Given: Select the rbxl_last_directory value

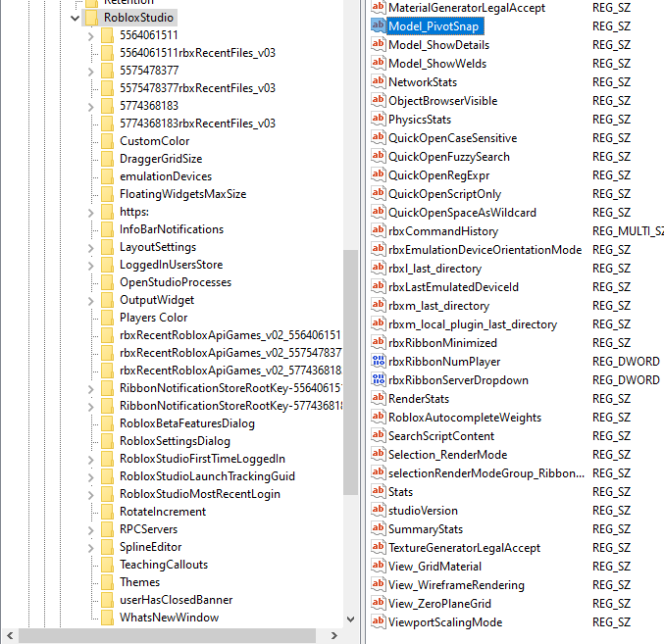Looking at the screenshot, I should (434, 269).
